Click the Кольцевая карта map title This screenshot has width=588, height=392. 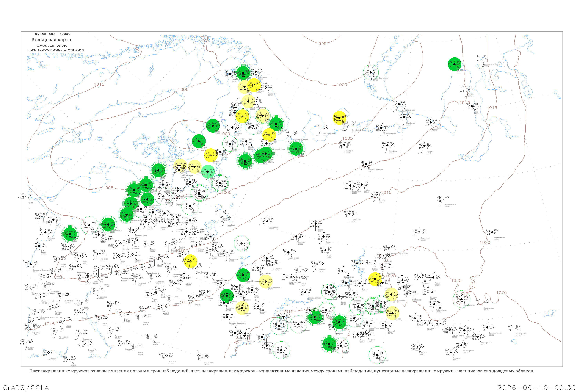[x=51, y=40]
